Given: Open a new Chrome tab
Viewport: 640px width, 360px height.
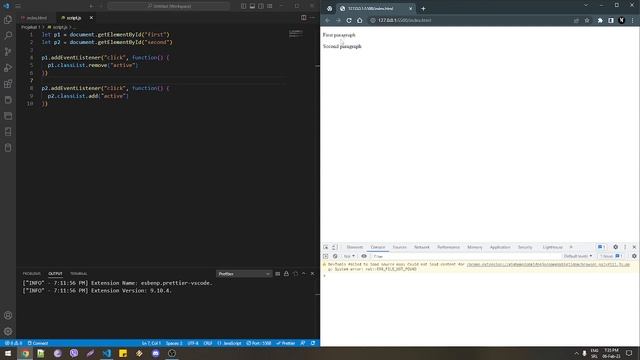Looking at the screenshot, I should tap(423, 9).
